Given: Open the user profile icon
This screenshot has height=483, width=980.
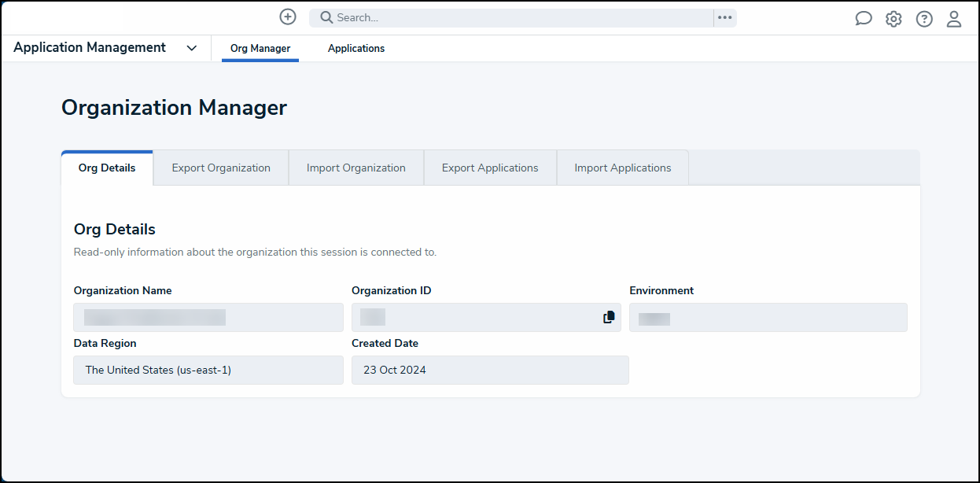Looking at the screenshot, I should coord(954,19).
